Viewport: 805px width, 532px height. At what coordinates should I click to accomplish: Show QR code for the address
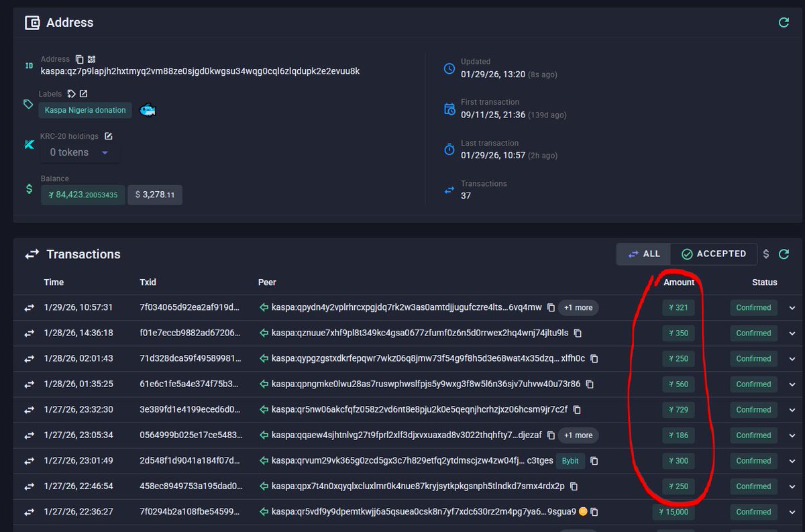click(91, 59)
